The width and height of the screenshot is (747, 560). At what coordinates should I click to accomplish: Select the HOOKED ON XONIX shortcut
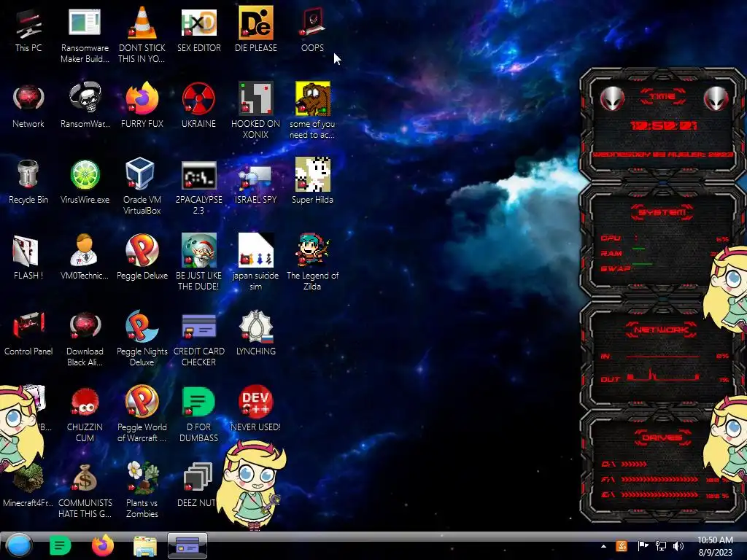pos(256,98)
